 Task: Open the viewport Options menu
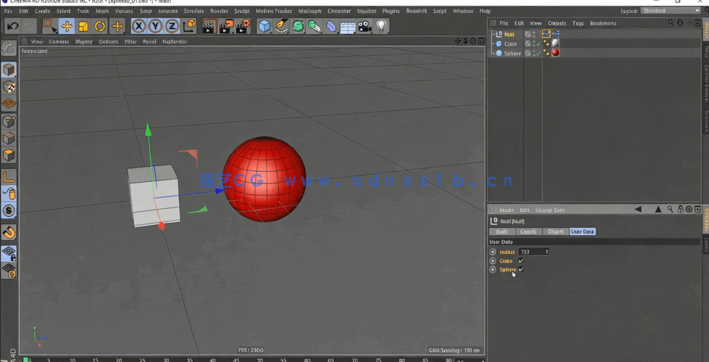(x=109, y=42)
